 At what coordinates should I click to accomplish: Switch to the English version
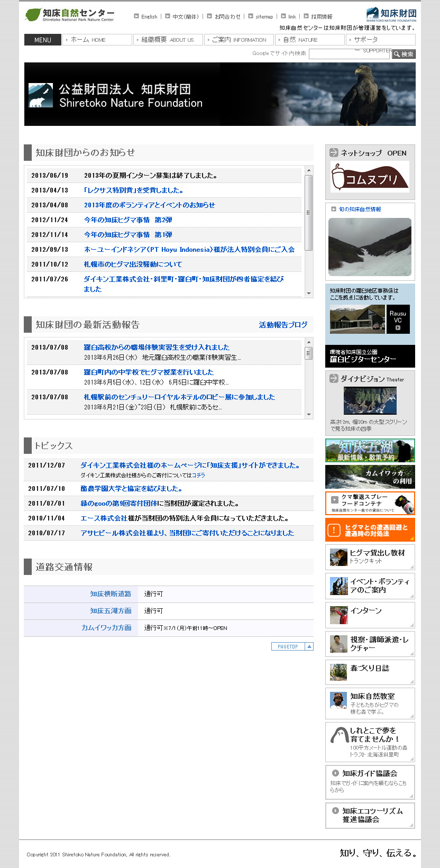pos(149,17)
